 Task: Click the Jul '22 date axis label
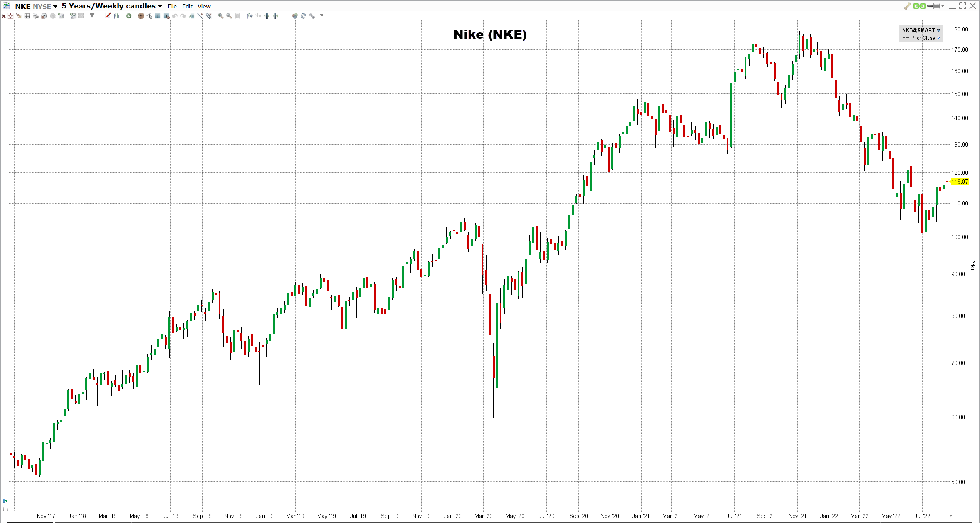922,516
